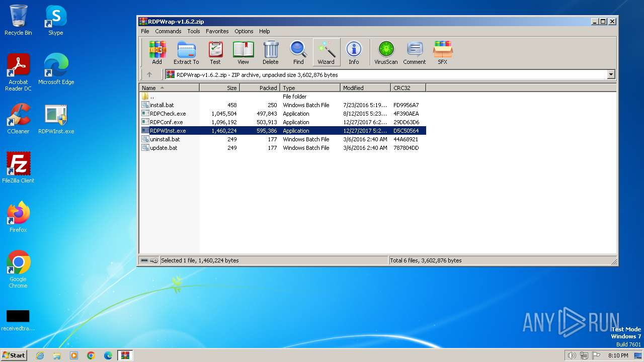Sort by the Packed column header
Viewport: 644px width, 362px height.
(260, 87)
